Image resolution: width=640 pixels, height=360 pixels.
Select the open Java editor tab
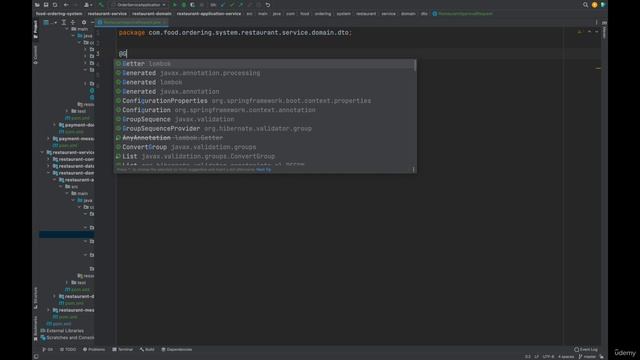coord(132,22)
